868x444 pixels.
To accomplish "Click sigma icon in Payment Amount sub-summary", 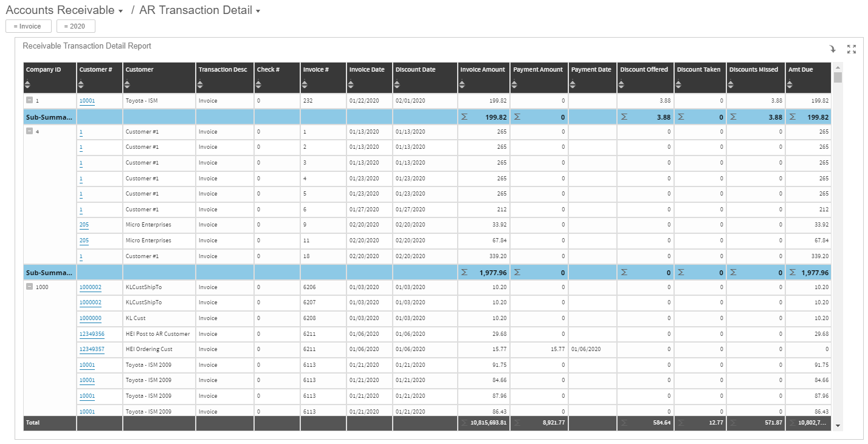I will [517, 272].
